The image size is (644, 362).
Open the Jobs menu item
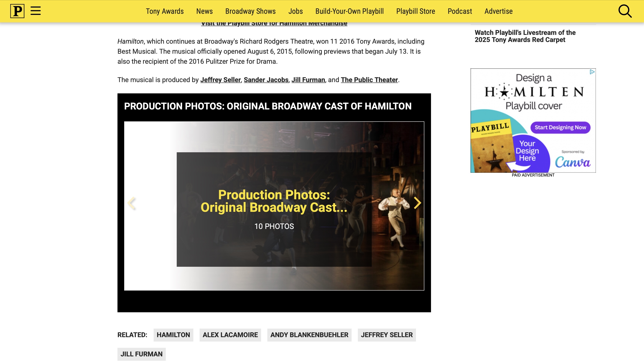[295, 11]
